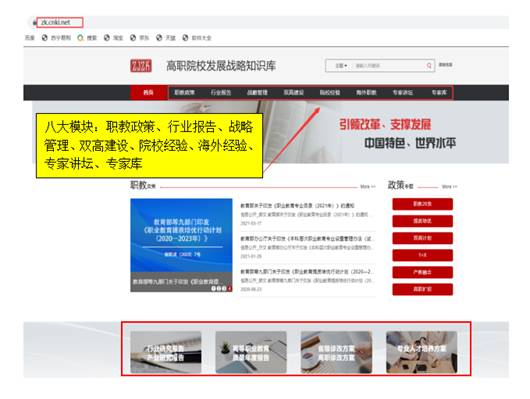Click the red ZJZK site logo
530x399 pixels.
[x=141, y=66]
